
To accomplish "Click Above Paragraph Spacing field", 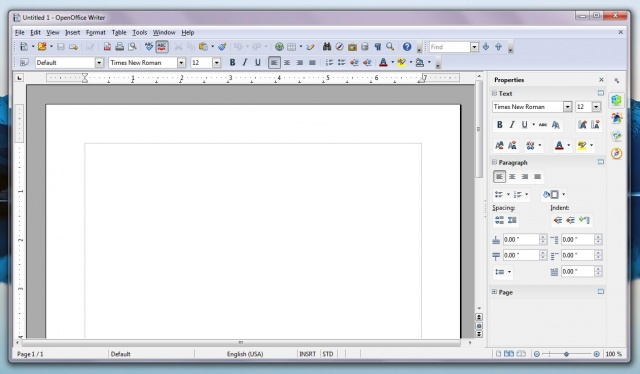I will tap(521, 239).
